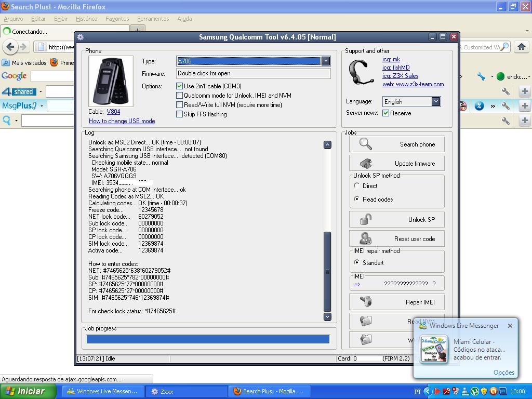532x399 pixels.
Task: Click Firefox forward arrow button
Action: point(23,47)
